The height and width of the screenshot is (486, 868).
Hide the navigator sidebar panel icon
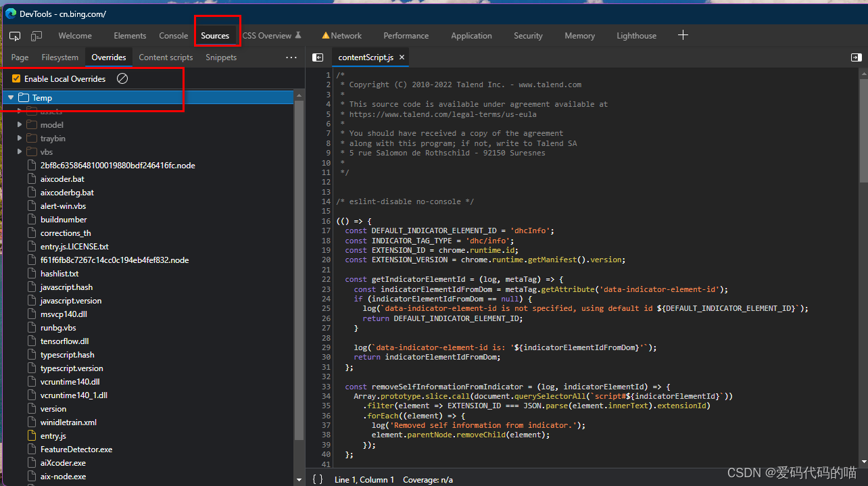318,57
